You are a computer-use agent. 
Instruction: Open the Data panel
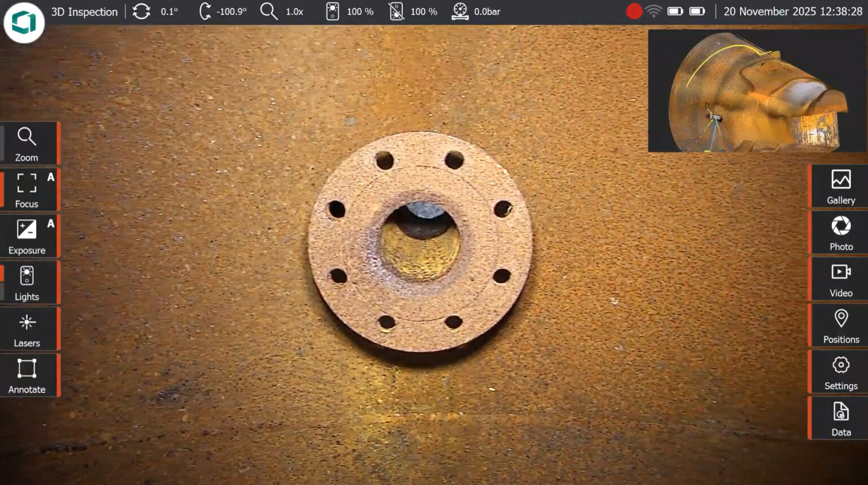tap(839, 418)
